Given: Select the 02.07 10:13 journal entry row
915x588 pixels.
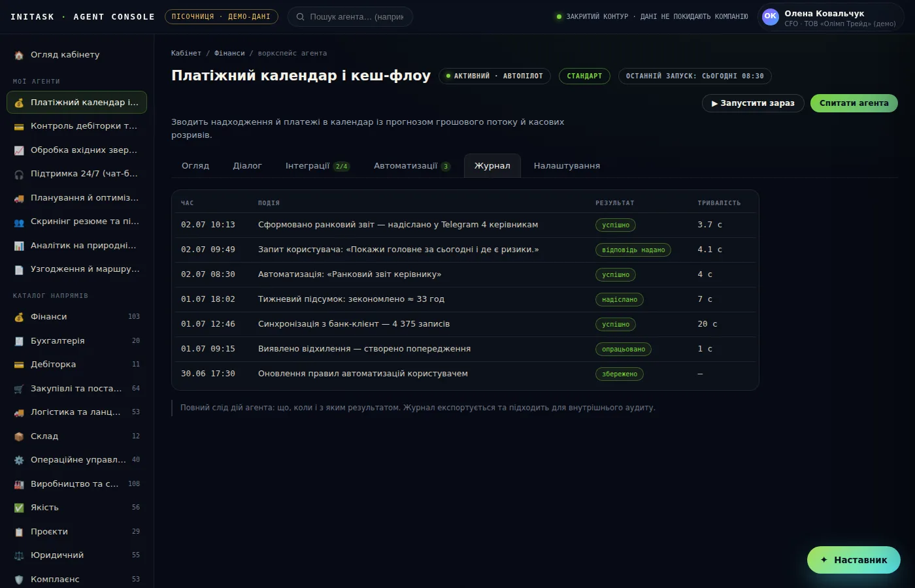Looking at the screenshot, I should tap(465, 225).
